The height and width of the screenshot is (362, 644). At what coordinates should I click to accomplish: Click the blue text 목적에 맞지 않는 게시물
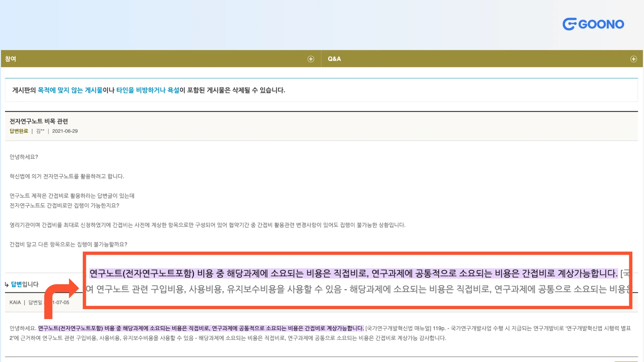[x=70, y=90]
